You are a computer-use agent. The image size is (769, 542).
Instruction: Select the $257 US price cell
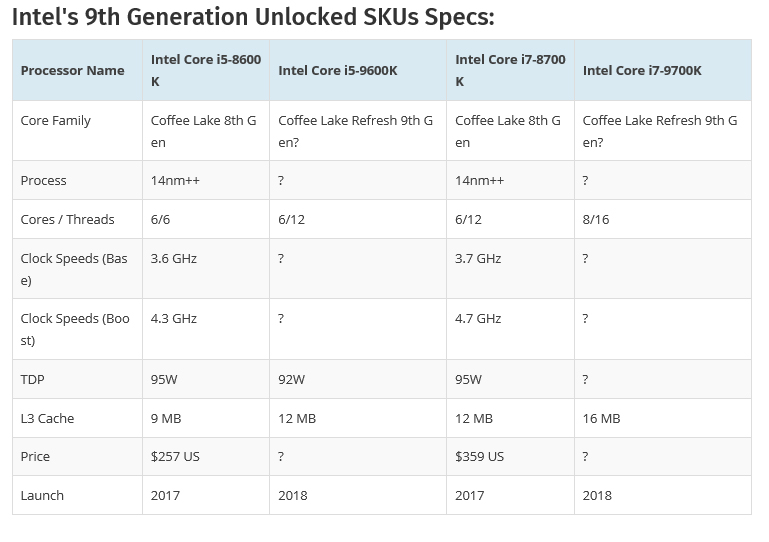point(175,456)
